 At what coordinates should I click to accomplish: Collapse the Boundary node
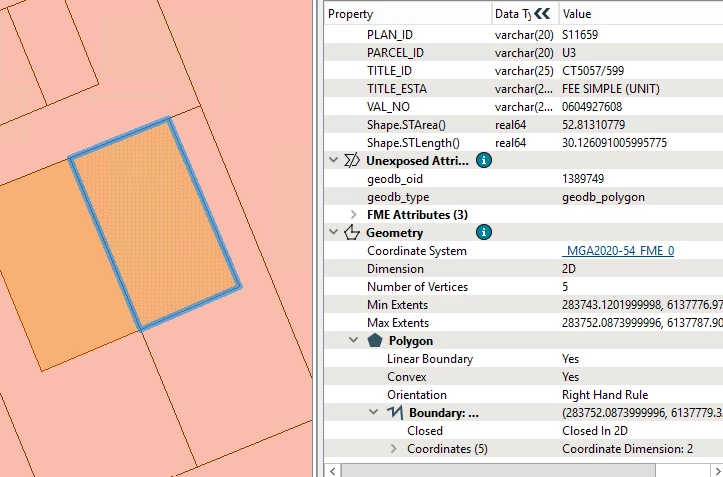pyautogui.click(x=373, y=412)
